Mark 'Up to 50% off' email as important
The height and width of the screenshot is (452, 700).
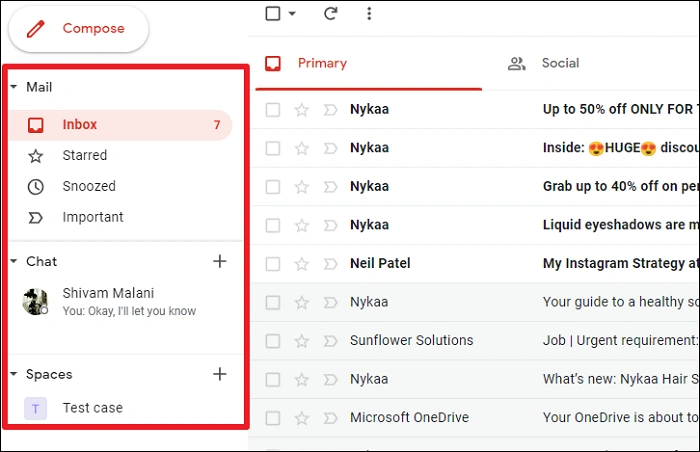[x=330, y=109]
